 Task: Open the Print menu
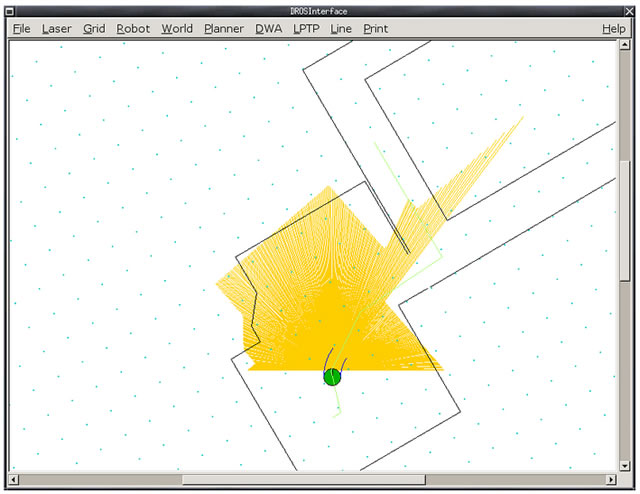376,29
